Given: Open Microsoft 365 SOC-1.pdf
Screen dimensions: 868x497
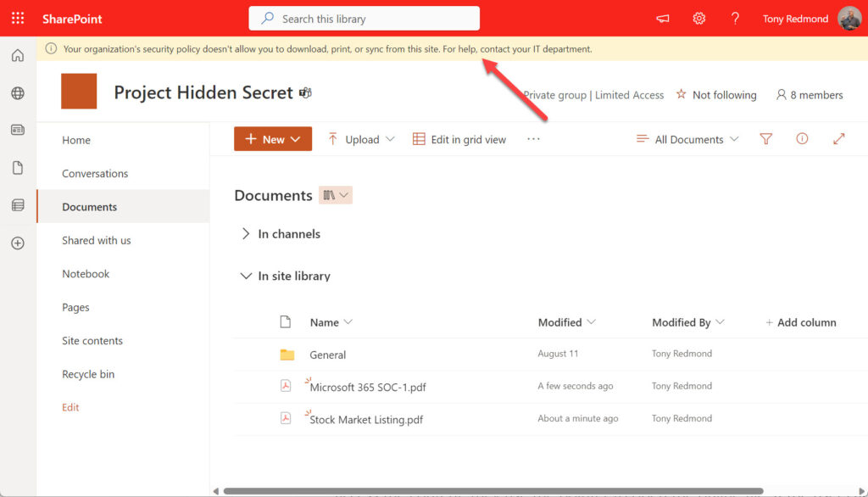Looking at the screenshot, I should click(x=368, y=388).
